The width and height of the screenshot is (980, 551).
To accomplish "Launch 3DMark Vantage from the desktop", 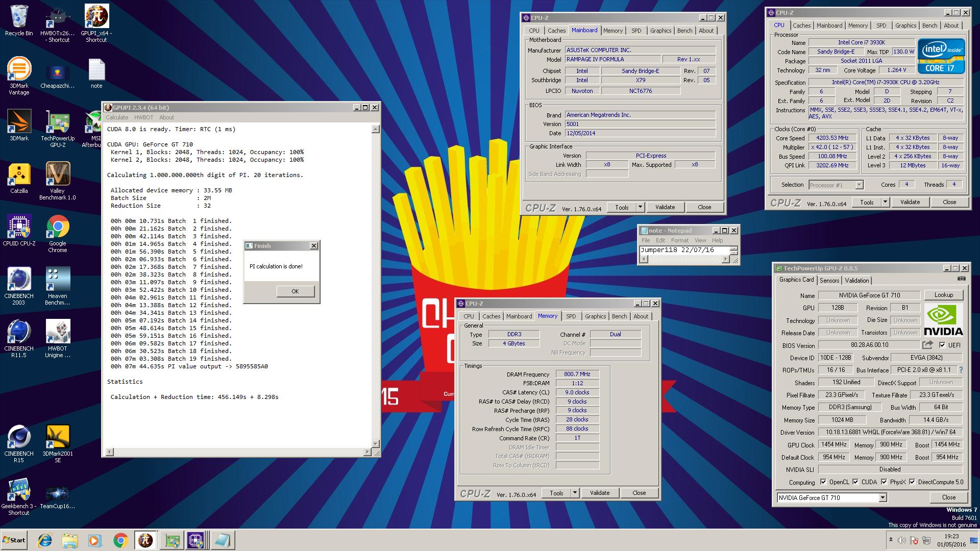I will point(19,76).
